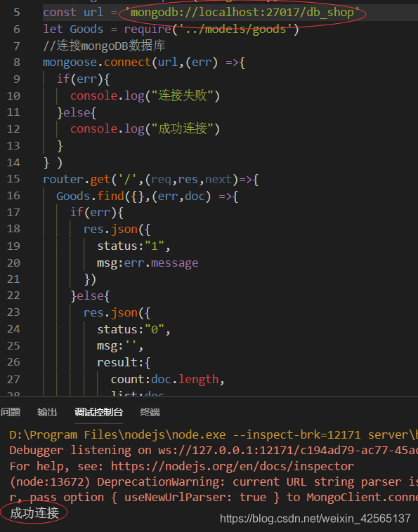Select the 调试控制台 tab
The image size is (418, 532).
(x=98, y=412)
